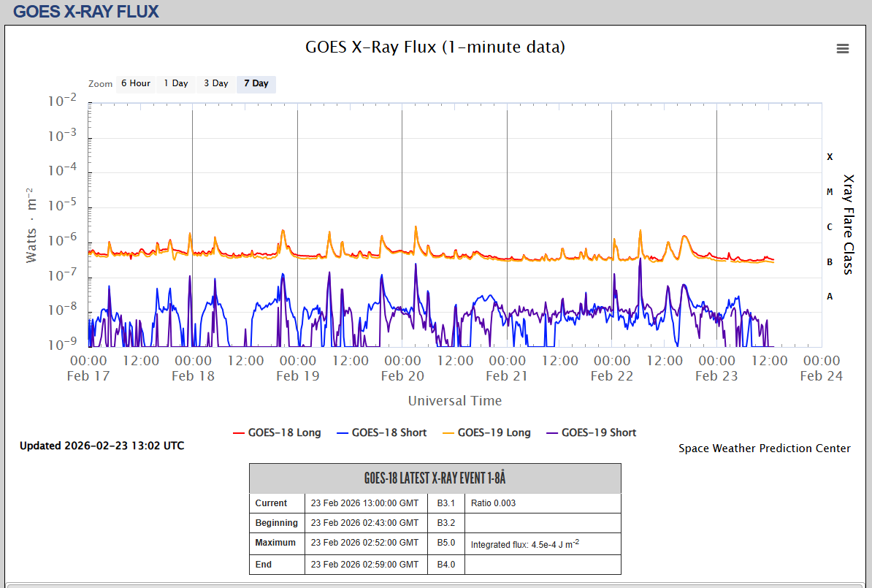
Task: Click the 23 Feb 2026 02:59:00 GMT cell
Action: pyautogui.click(x=365, y=565)
